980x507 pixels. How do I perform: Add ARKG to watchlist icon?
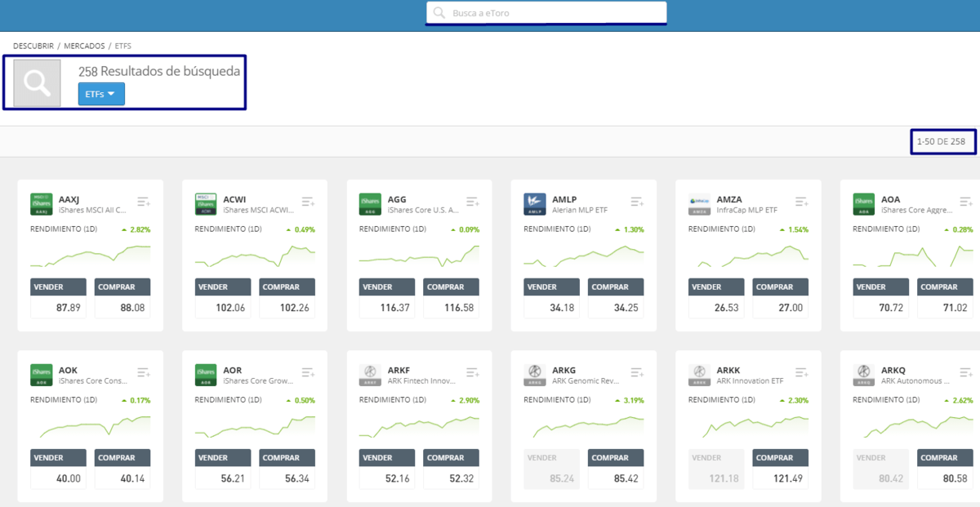(x=637, y=372)
